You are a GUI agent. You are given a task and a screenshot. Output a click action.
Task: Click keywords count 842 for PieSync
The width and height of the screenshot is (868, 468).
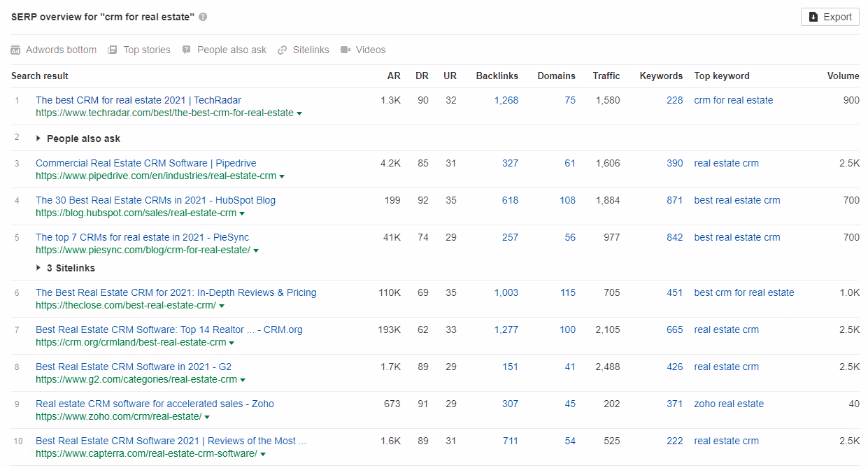coord(674,237)
